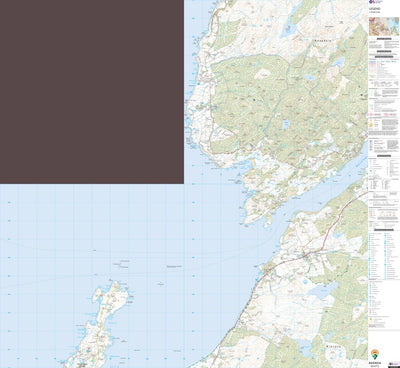
Task: Open the map sample thumbnail in the legend
Action: [x=384, y=27]
